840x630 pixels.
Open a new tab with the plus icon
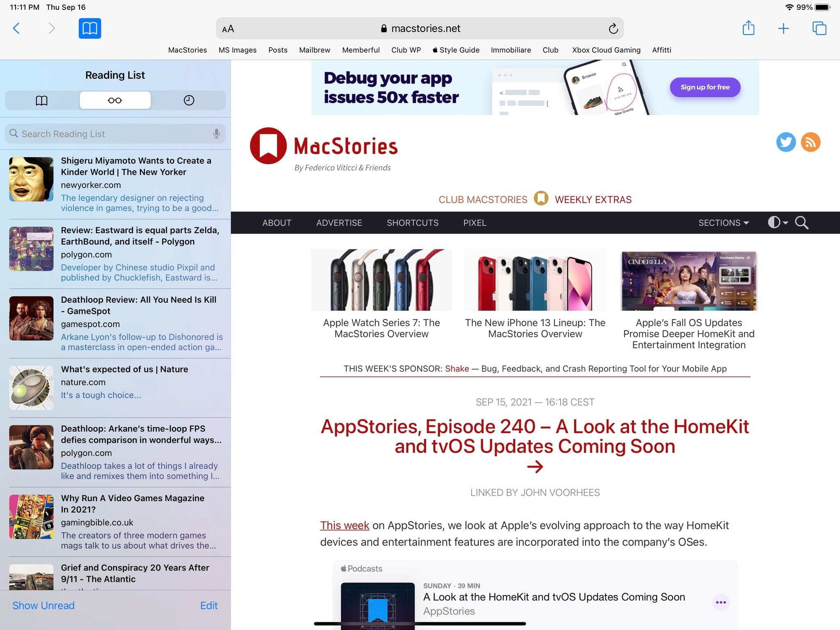pos(783,28)
